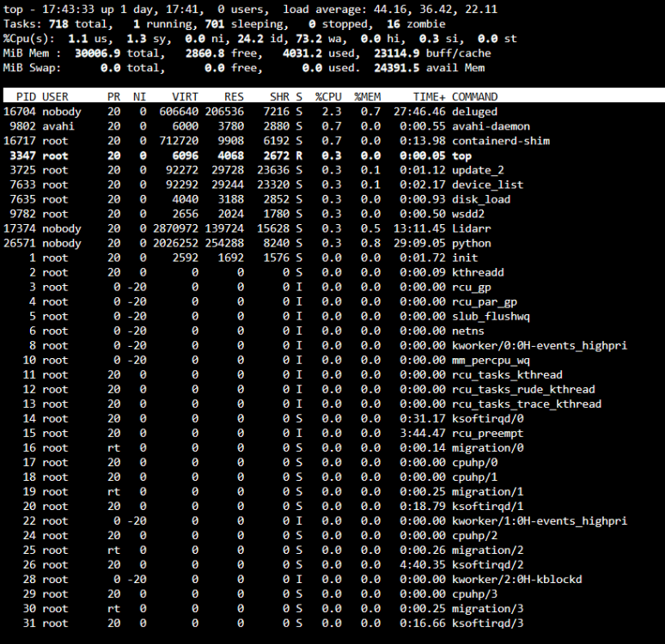Click the PID column header
Viewport: 665px width, 644px height.
click(26, 97)
